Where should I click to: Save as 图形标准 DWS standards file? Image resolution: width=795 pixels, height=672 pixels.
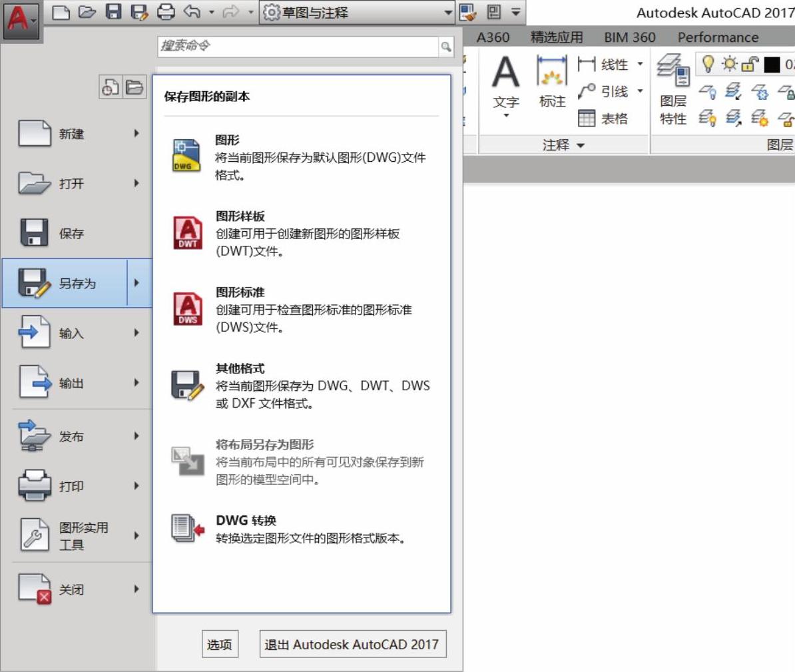pos(301,310)
